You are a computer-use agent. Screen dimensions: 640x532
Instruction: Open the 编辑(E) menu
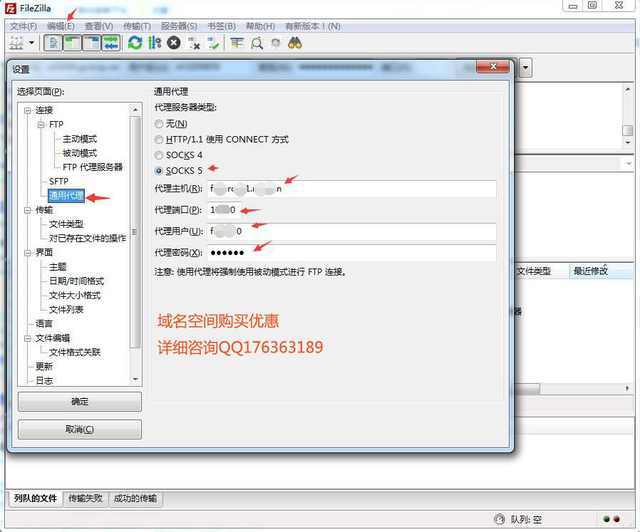pyautogui.click(x=61, y=27)
